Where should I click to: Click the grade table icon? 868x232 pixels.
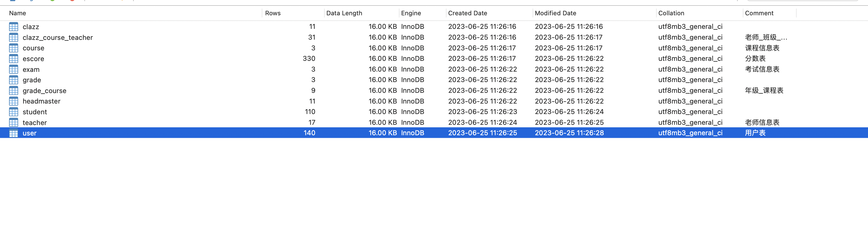(14, 80)
